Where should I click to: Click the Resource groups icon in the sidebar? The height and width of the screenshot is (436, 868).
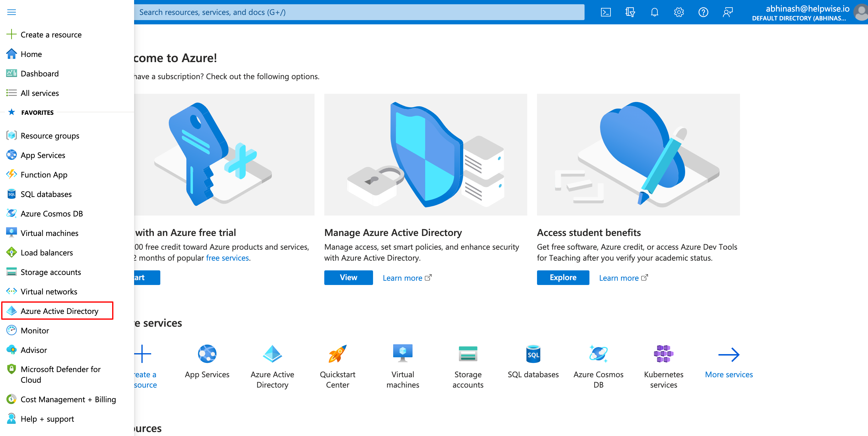(x=12, y=135)
